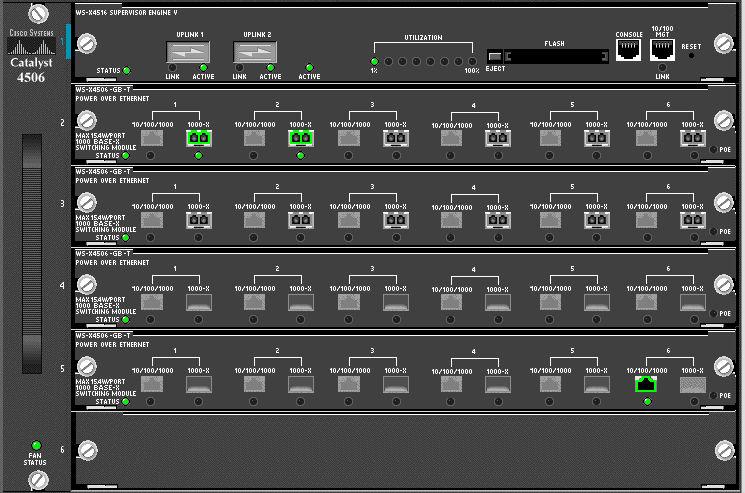Screen dimensions: 745x493
Task: Click the 100% utilization LED
Action: (472, 61)
